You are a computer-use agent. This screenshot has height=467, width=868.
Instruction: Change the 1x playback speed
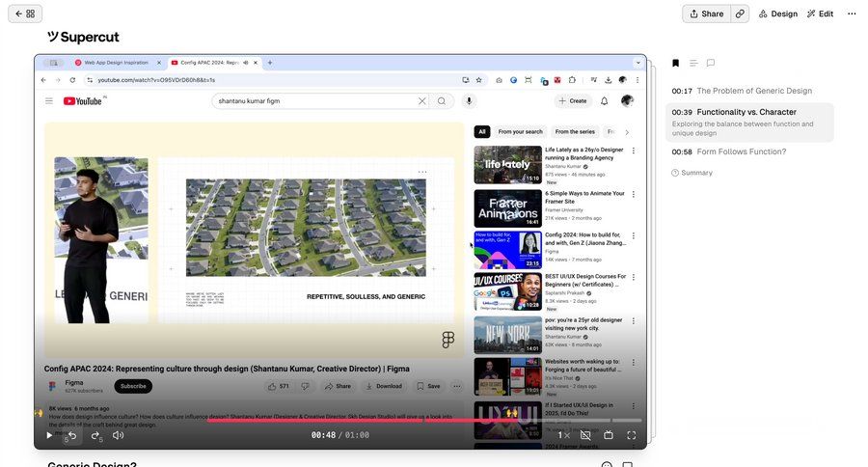[x=563, y=435]
